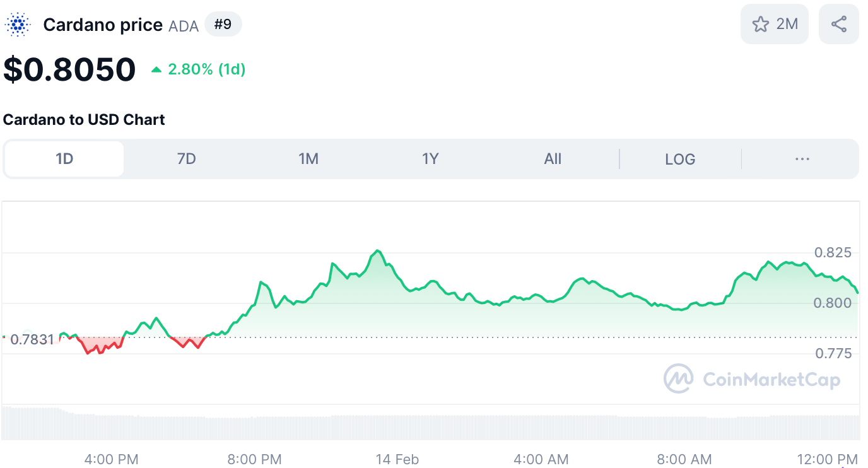Open the 1M chart timeframe
Screen dimensions: 868x468
[x=308, y=159]
